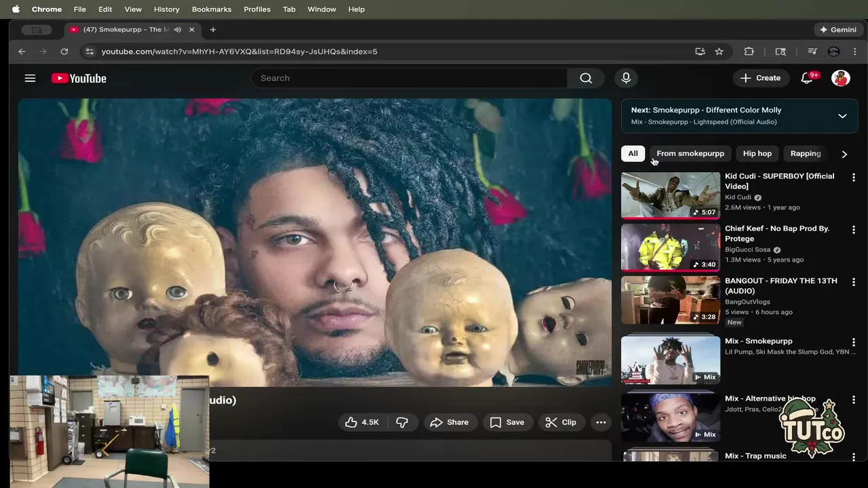Start voice search with the microphone
Screen dimensions: 868x488
[626, 78]
